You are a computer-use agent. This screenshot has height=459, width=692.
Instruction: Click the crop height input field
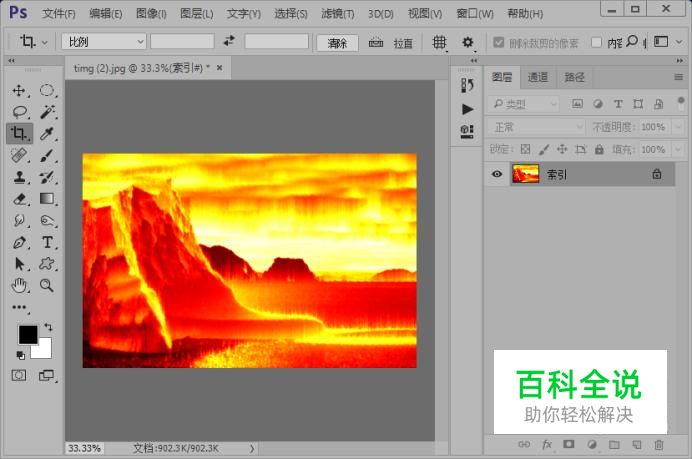click(x=277, y=42)
